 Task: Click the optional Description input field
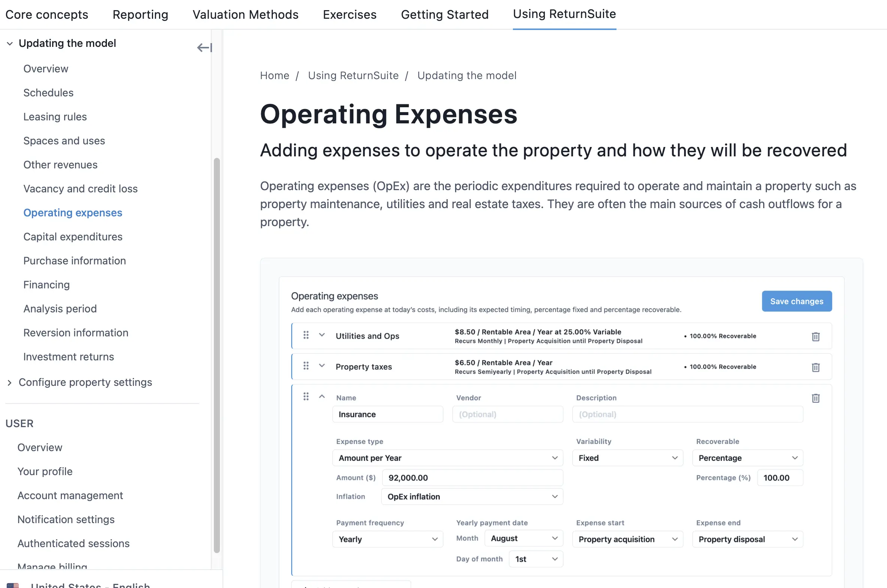688,414
